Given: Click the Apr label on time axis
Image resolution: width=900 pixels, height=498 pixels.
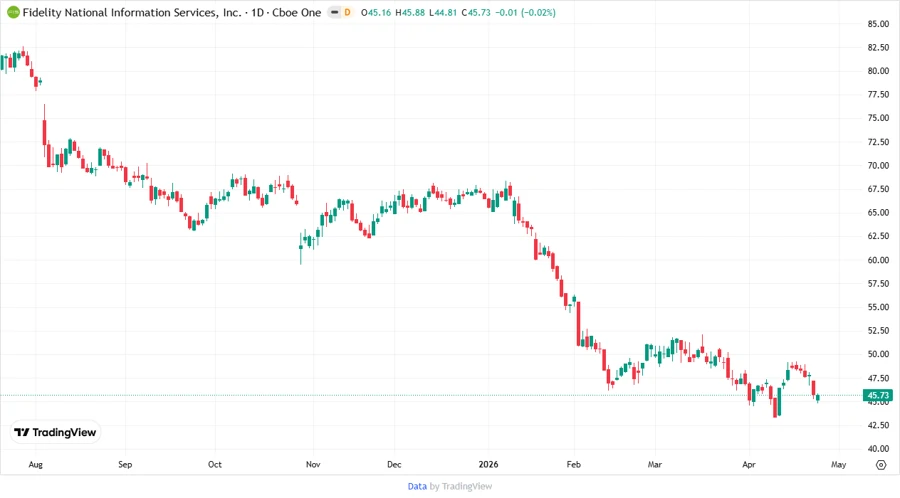Looking at the screenshot, I should pos(749,465).
